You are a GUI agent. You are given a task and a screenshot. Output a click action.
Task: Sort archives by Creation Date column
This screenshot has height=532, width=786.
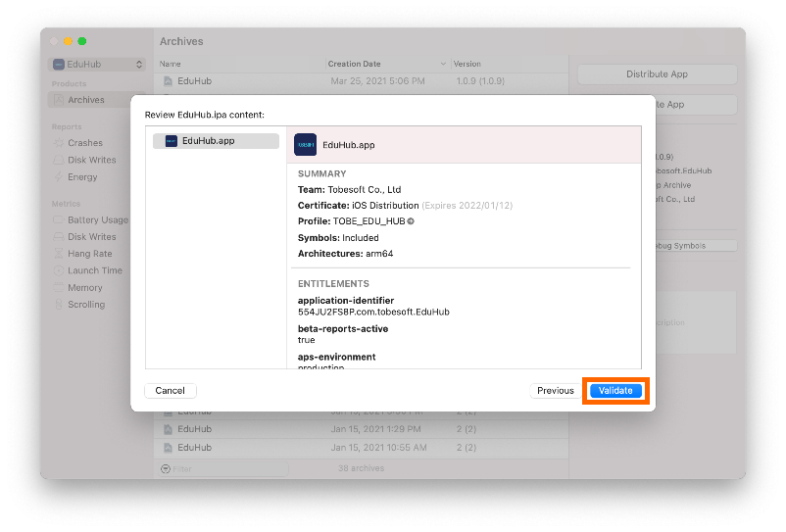(x=354, y=64)
